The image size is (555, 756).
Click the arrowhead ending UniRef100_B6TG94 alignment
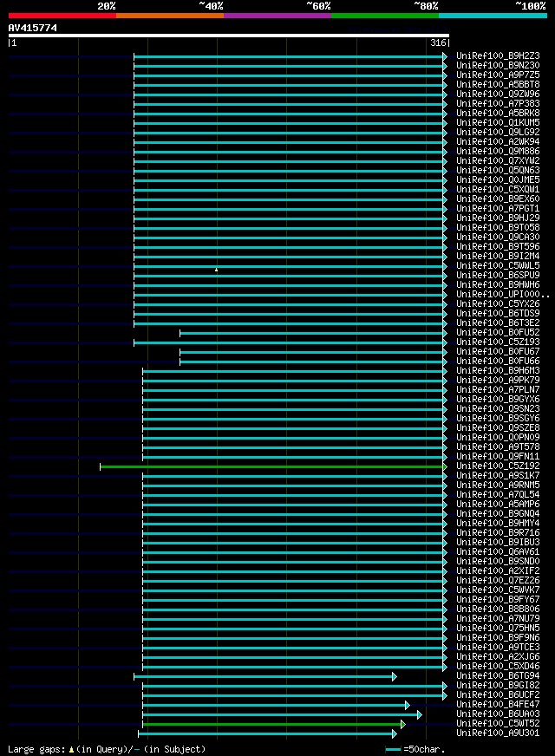click(x=395, y=677)
